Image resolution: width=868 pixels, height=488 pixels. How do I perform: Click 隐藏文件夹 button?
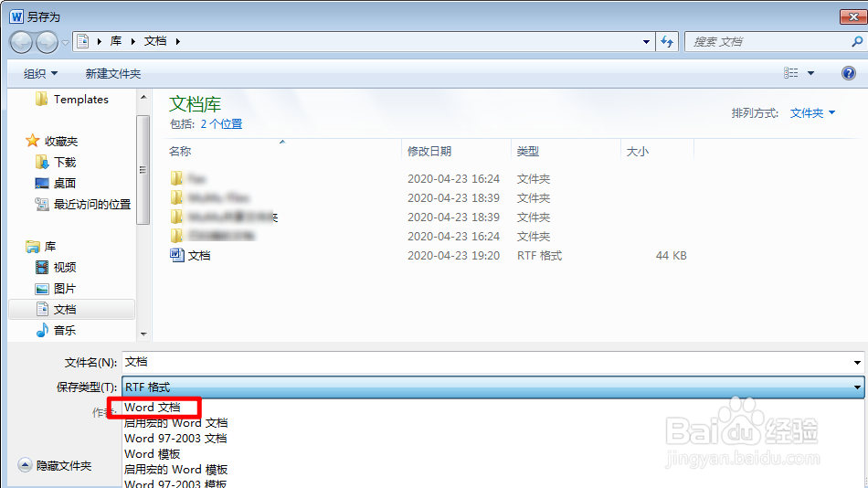tap(54, 465)
